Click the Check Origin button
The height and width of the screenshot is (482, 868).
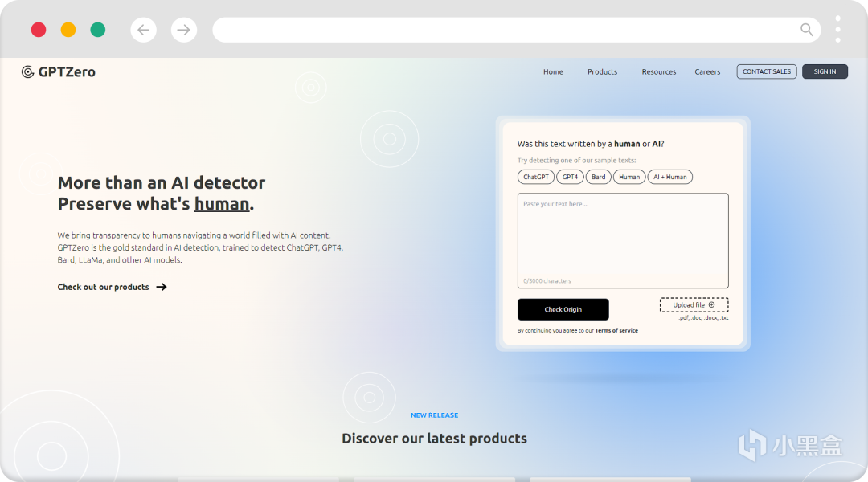[x=563, y=309]
